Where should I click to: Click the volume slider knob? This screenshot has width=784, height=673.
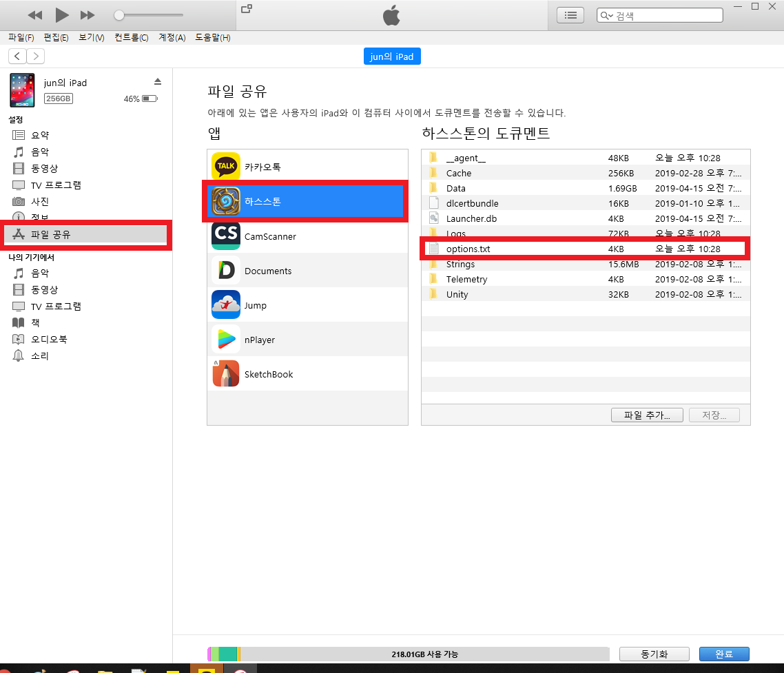119,15
